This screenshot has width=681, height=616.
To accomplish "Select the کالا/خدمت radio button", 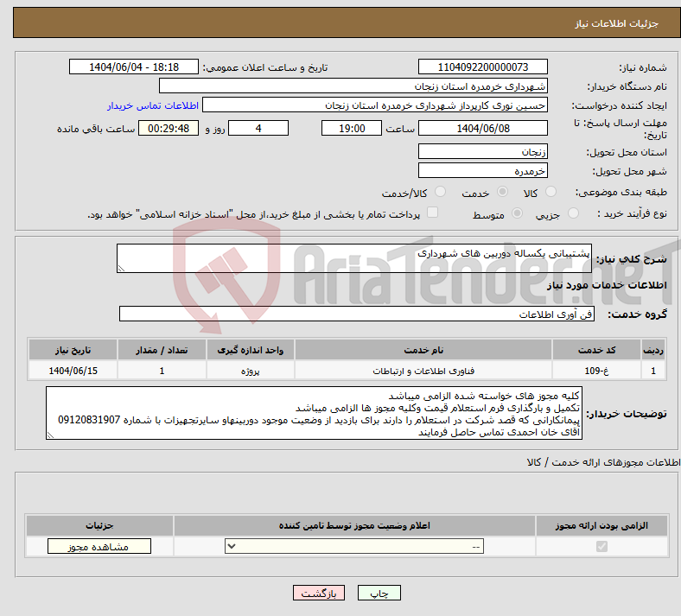I will point(441,192).
